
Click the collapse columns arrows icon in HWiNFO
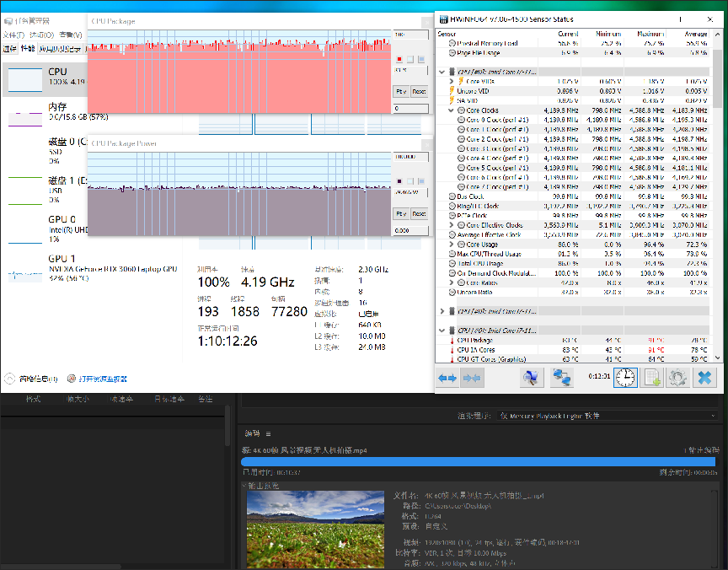tap(473, 378)
